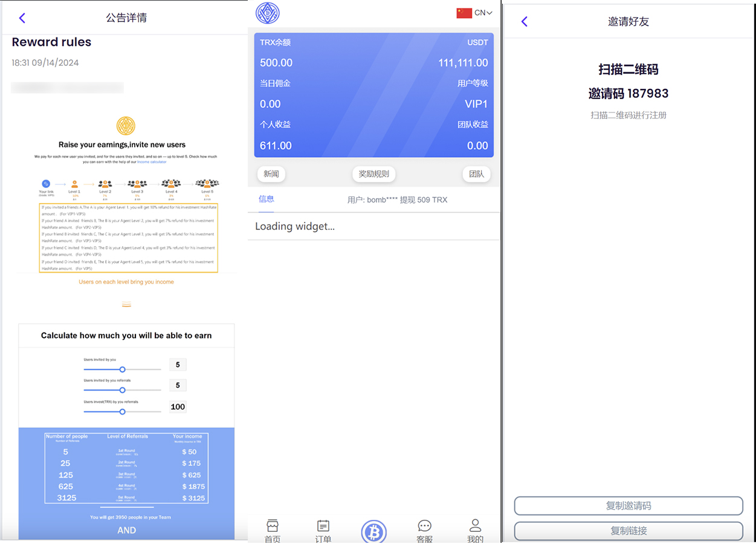Click the income value $ 175
The image size is (756, 544).
pos(192,464)
